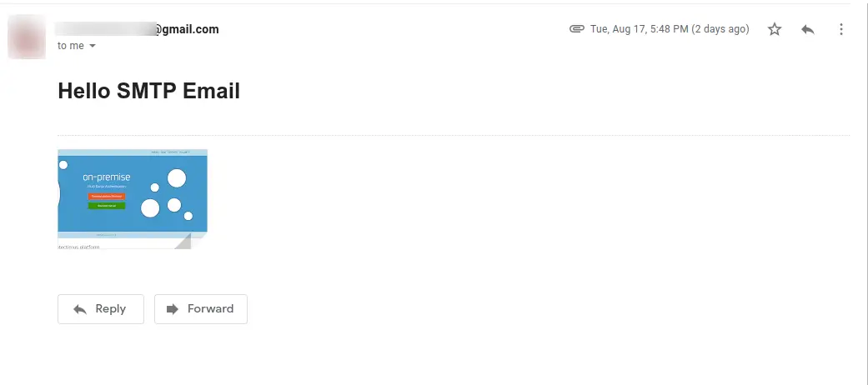Image resolution: width=868 pixels, height=385 pixels.
Task: Click the orange button inside attachment preview
Action: coord(106,196)
